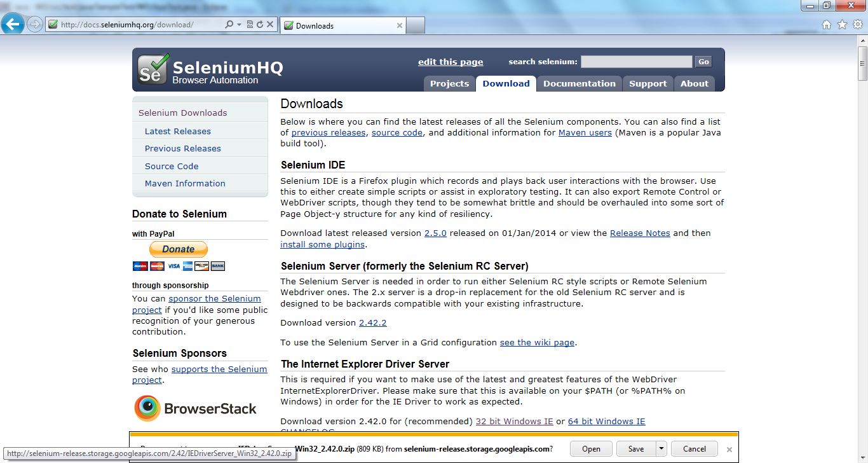Click the 'edit this page' link
Image resolution: width=868 pixels, height=463 pixels.
pyautogui.click(x=451, y=62)
